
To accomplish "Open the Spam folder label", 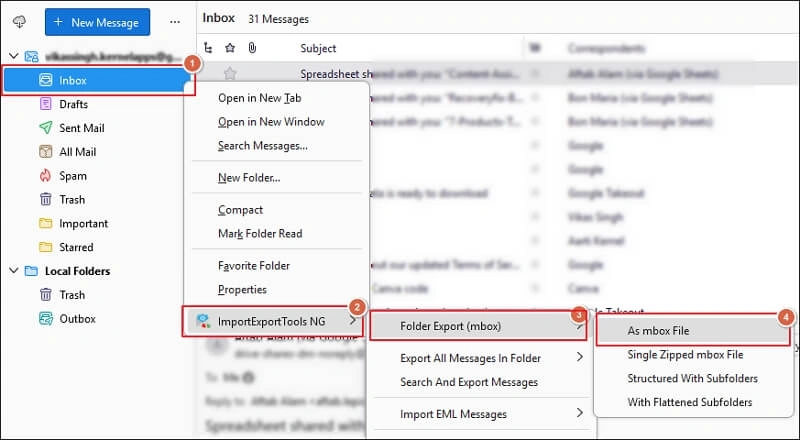I will (73, 176).
